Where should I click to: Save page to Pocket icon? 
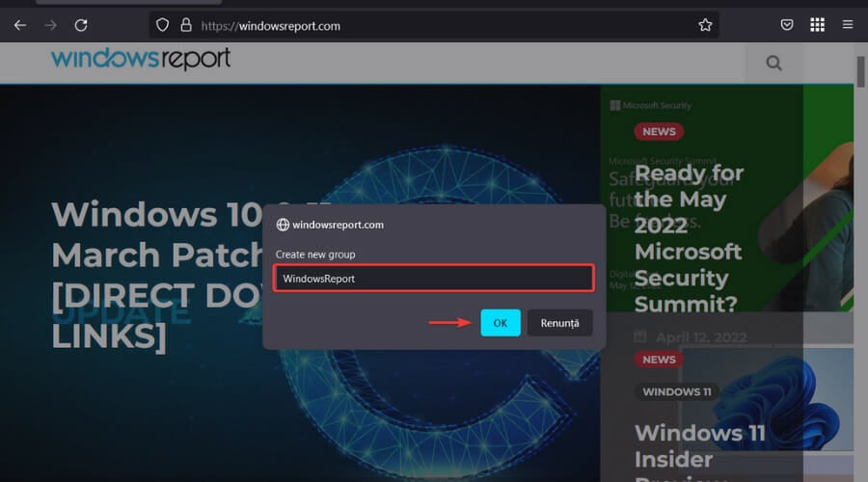pyautogui.click(x=787, y=25)
